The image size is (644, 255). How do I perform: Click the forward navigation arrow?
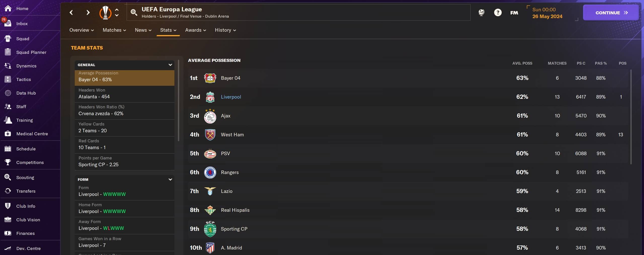88,12
